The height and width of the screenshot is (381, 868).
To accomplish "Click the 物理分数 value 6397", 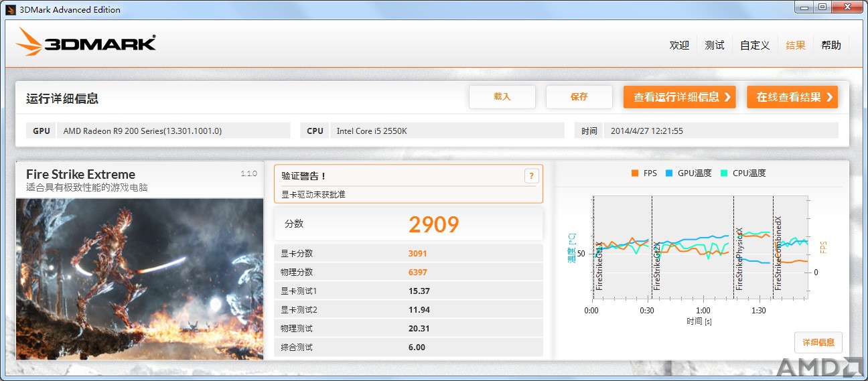I will (x=418, y=272).
